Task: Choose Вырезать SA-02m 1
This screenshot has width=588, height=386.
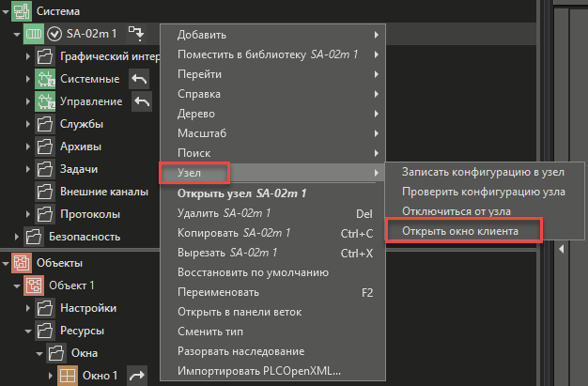Action: [x=272, y=253]
